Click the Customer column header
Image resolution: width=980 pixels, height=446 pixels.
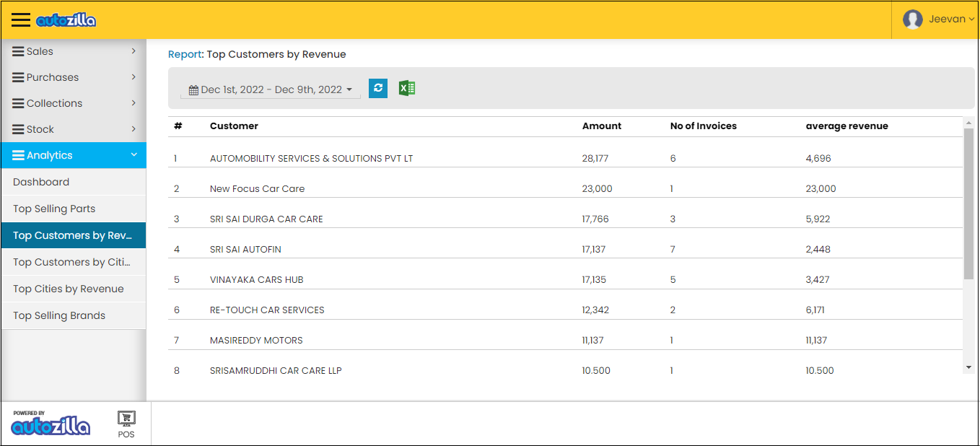(x=234, y=126)
